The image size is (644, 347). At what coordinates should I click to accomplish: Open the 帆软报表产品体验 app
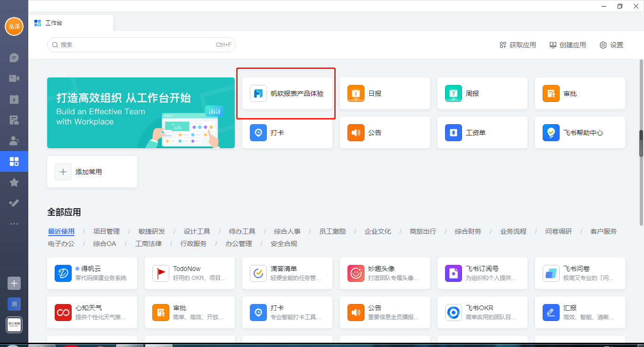[287, 93]
